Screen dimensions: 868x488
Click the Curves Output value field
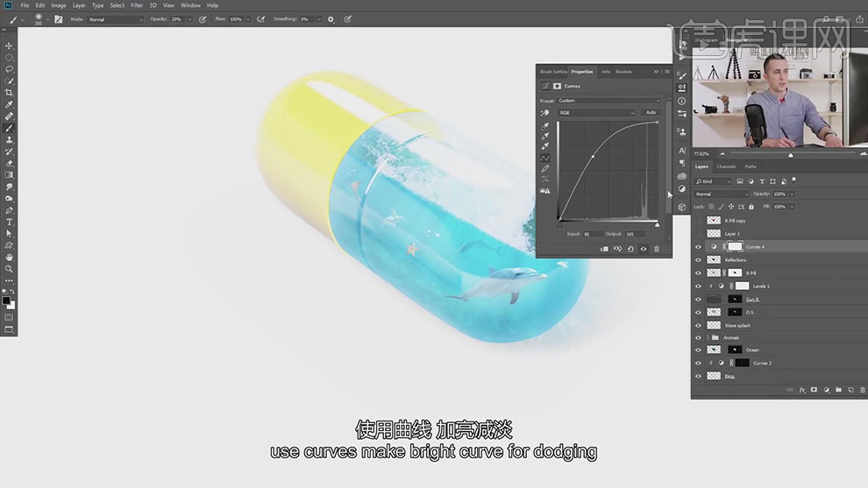tap(635, 234)
